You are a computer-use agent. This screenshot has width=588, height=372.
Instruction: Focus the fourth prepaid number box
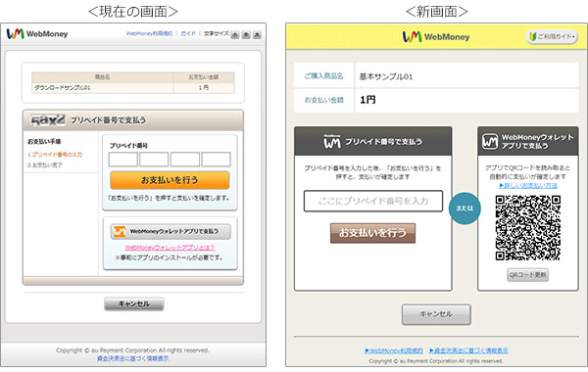click(216, 160)
